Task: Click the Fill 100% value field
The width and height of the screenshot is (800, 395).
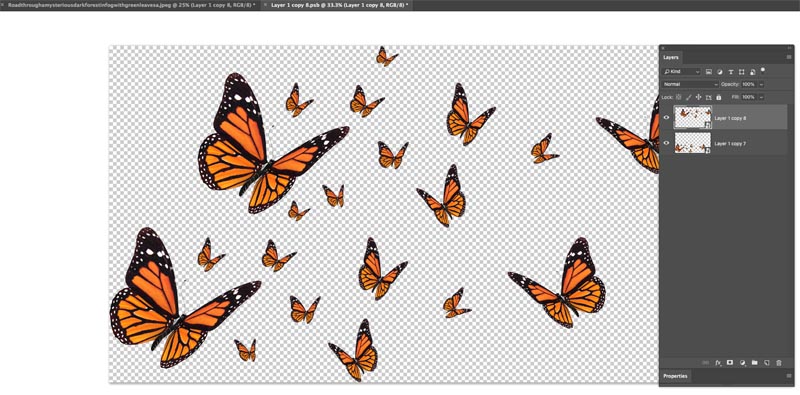Action: (748, 97)
